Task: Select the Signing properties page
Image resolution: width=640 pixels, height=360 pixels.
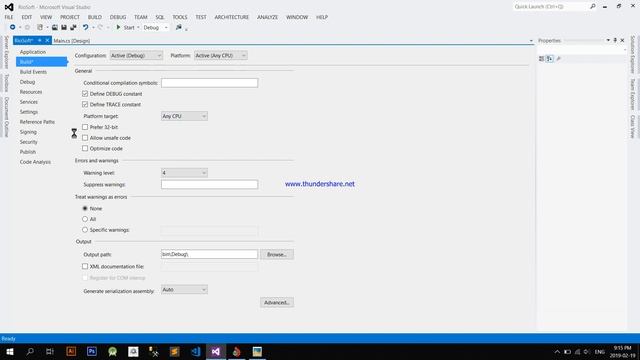Action: (28, 132)
